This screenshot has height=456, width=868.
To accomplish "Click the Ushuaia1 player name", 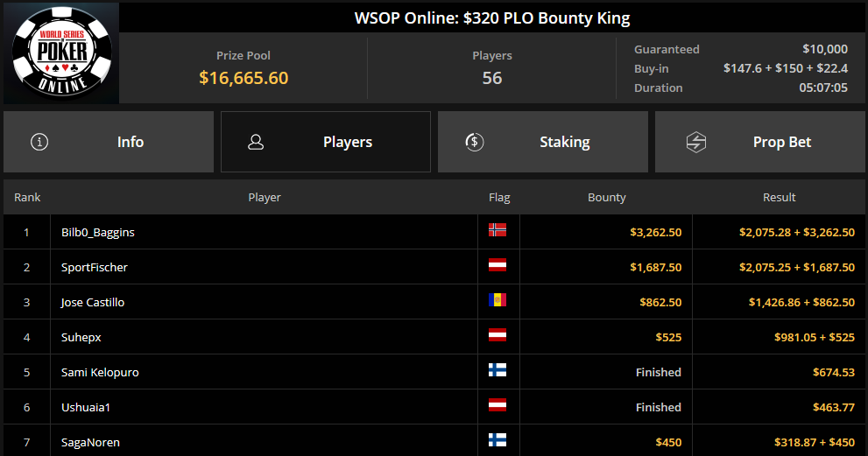I will coord(86,407).
